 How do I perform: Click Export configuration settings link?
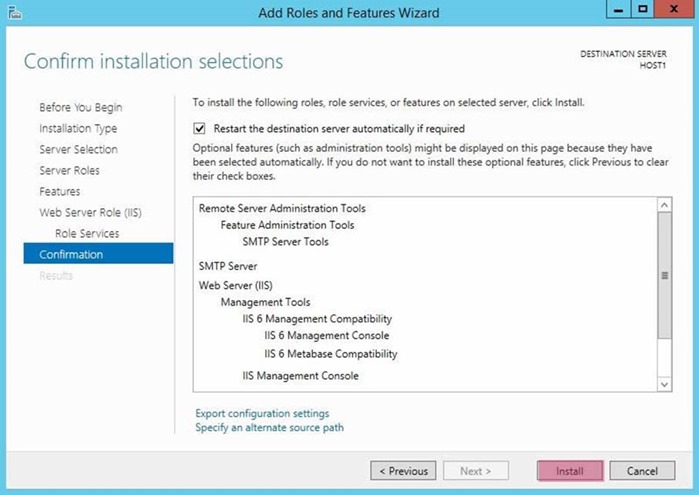(262, 413)
